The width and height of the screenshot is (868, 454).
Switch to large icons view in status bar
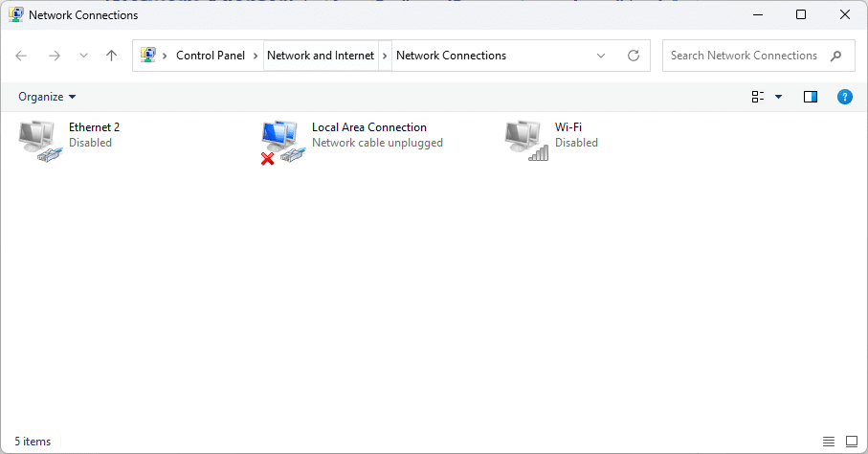(852, 442)
